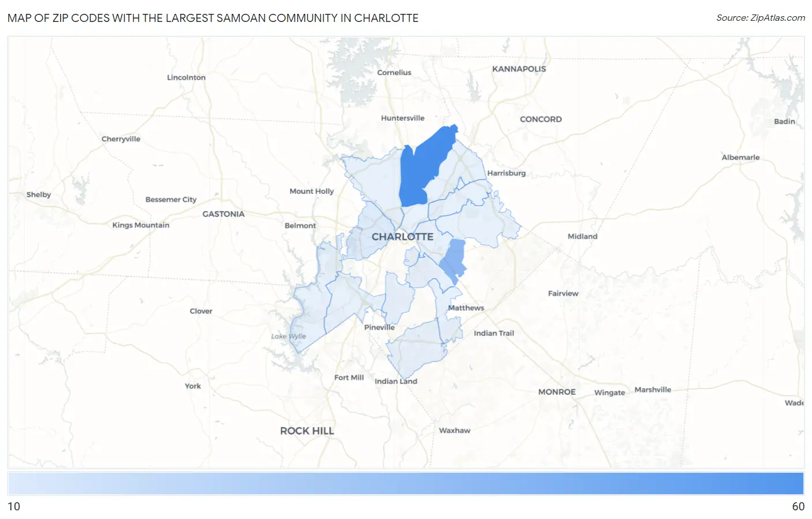
Task: Click the MONROE label
Action: point(557,391)
